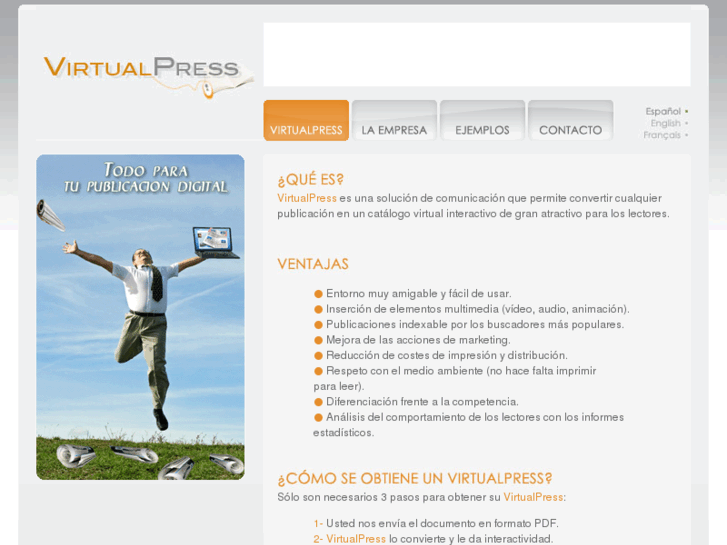Open the LA EMPRESA tab
The width and height of the screenshot is (727, 545).
394,121
